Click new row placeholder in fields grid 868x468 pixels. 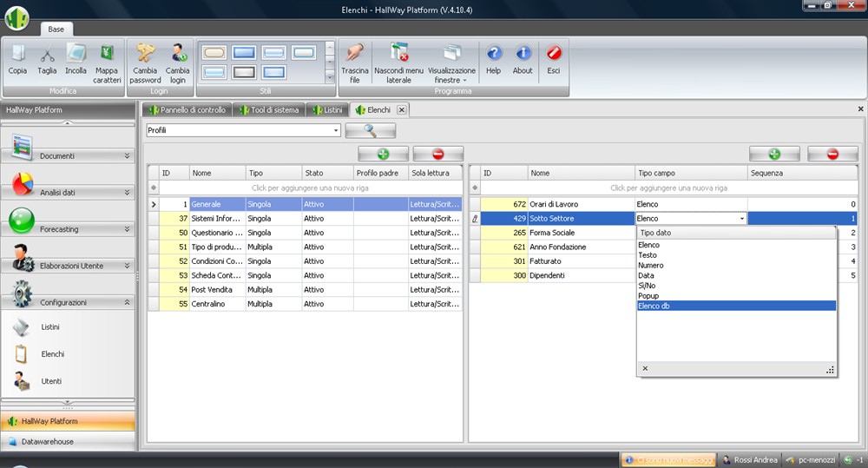pos(668,188)
